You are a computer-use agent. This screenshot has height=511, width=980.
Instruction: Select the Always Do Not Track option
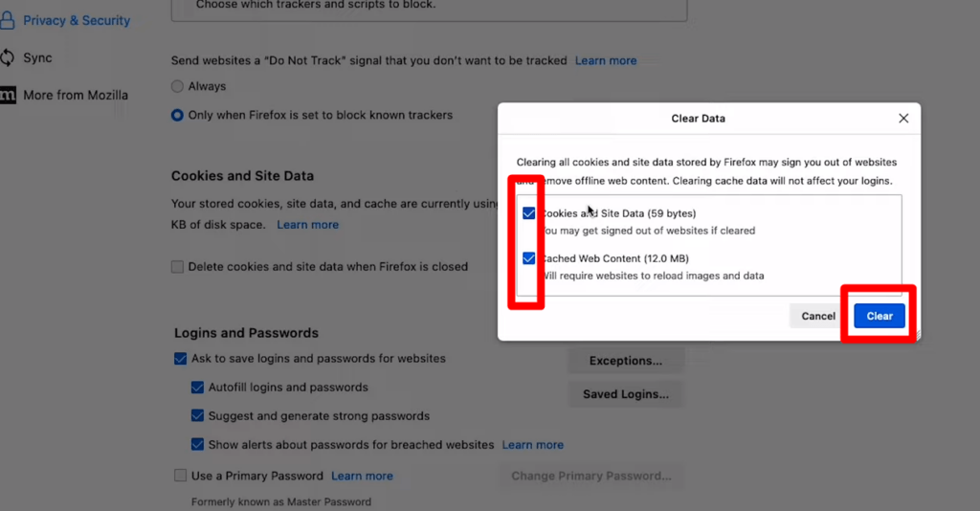(x=177, y=86)
